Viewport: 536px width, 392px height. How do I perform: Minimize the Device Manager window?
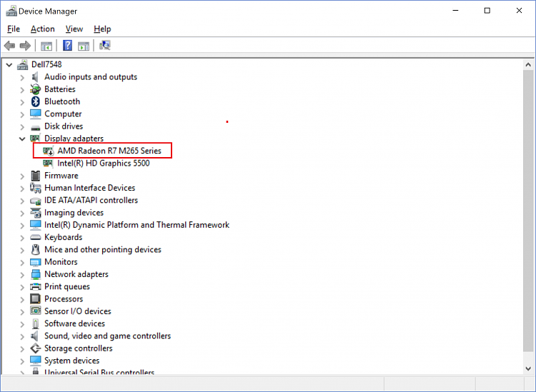[455, 11]
